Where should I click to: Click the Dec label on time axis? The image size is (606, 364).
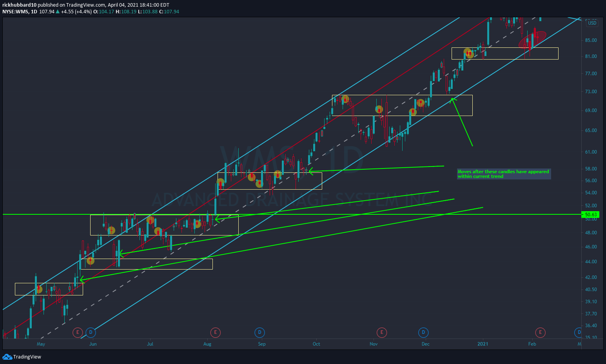coord(426,344)
